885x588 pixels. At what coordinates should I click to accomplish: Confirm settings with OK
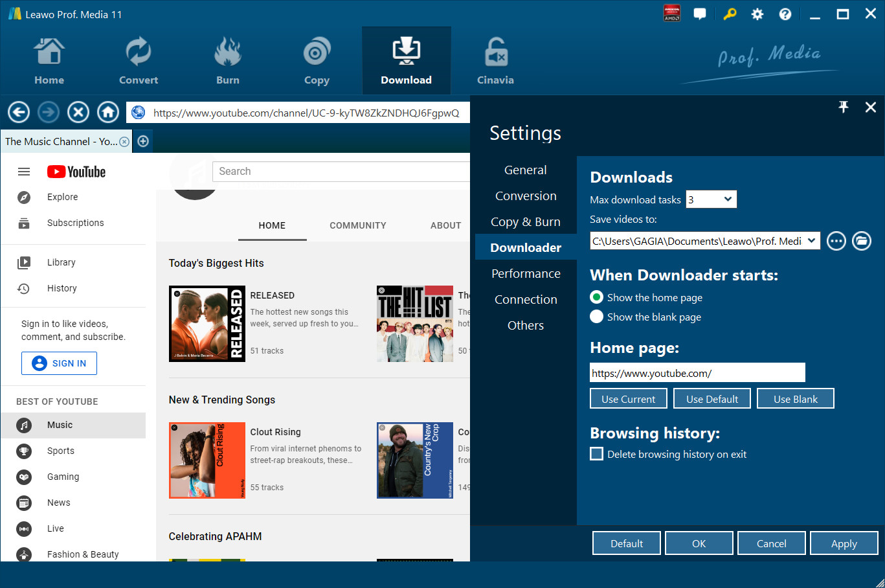(699, 543)
